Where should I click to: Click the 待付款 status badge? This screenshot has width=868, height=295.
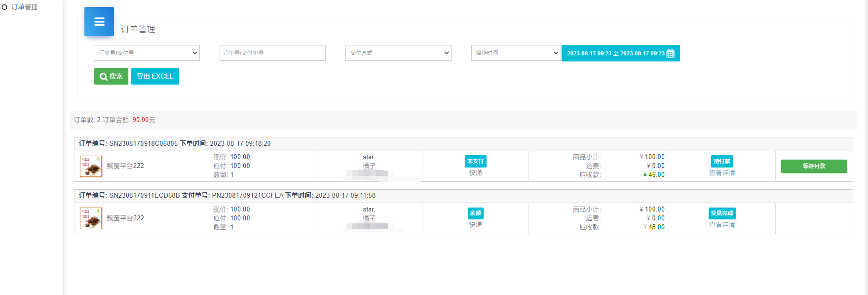coord(722,161)
